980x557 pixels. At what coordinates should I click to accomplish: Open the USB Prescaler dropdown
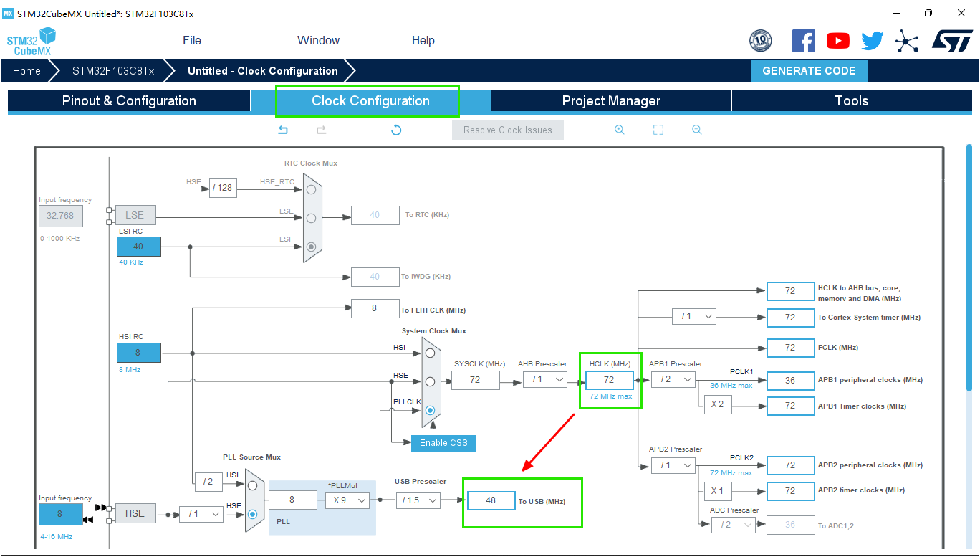point(418,500)
